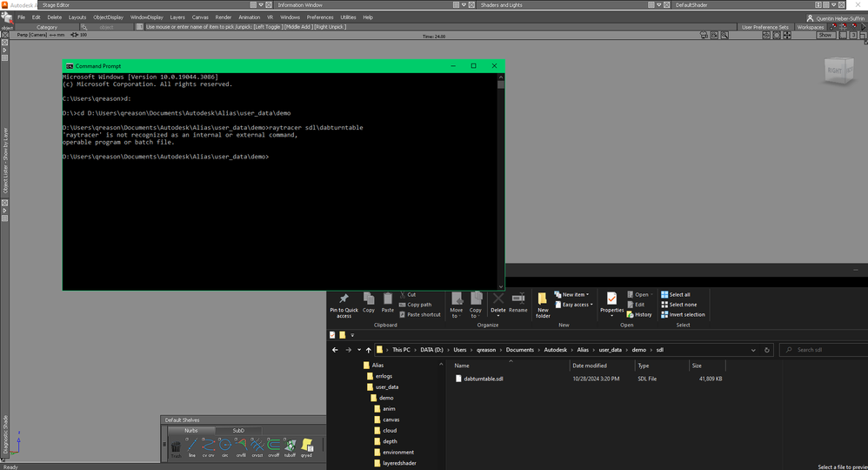Click the Copy icon in Explorer ribbon

tap(369, 303)
